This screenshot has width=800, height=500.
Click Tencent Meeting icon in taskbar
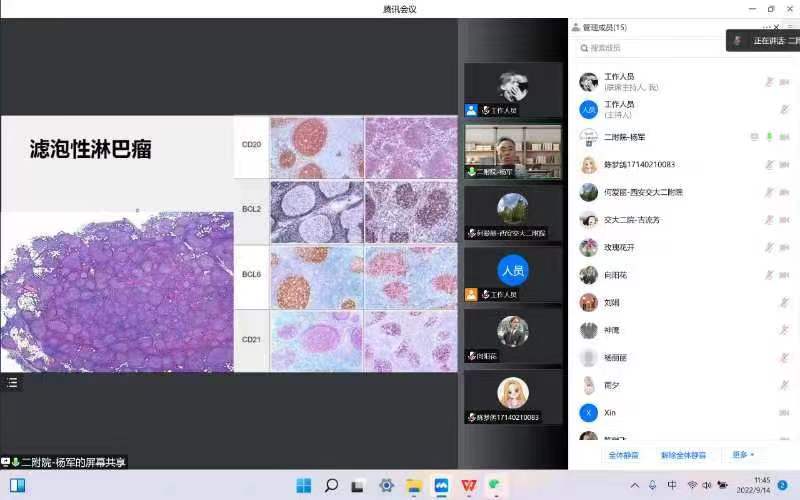(441, 486)
